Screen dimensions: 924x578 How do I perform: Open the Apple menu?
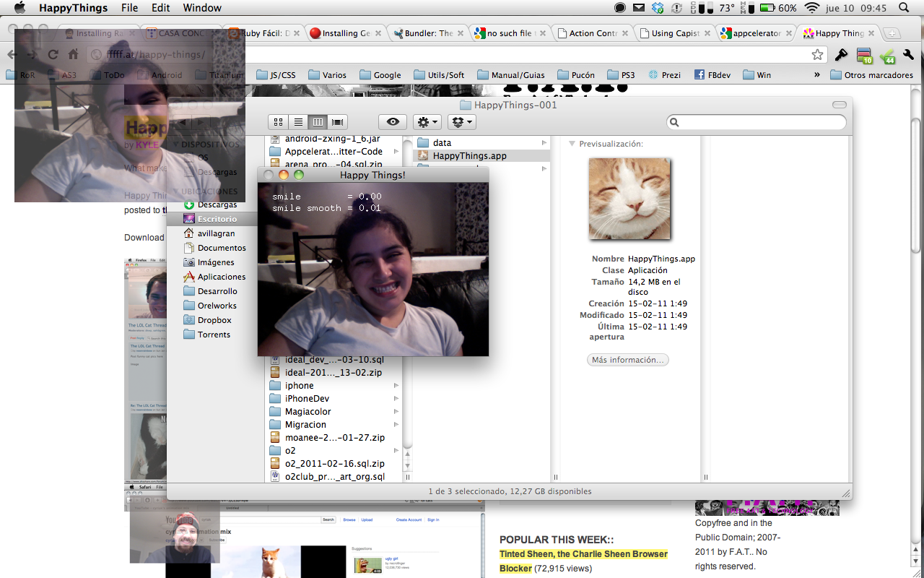pyautogui.click(x=19, y=8)
